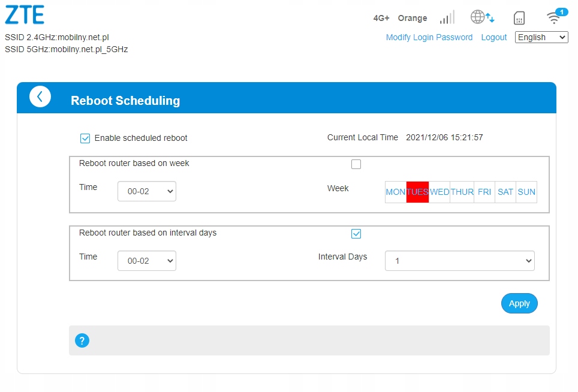Open the weekly reboot Time dropdown
The width and height of the screenshot is (578, 392).
tap(147, 192)
